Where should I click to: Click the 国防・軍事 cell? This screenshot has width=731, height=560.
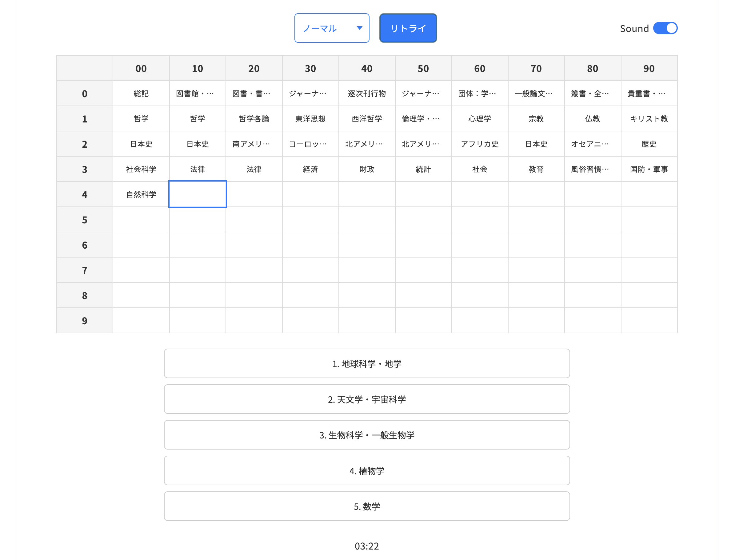point(649,169)
